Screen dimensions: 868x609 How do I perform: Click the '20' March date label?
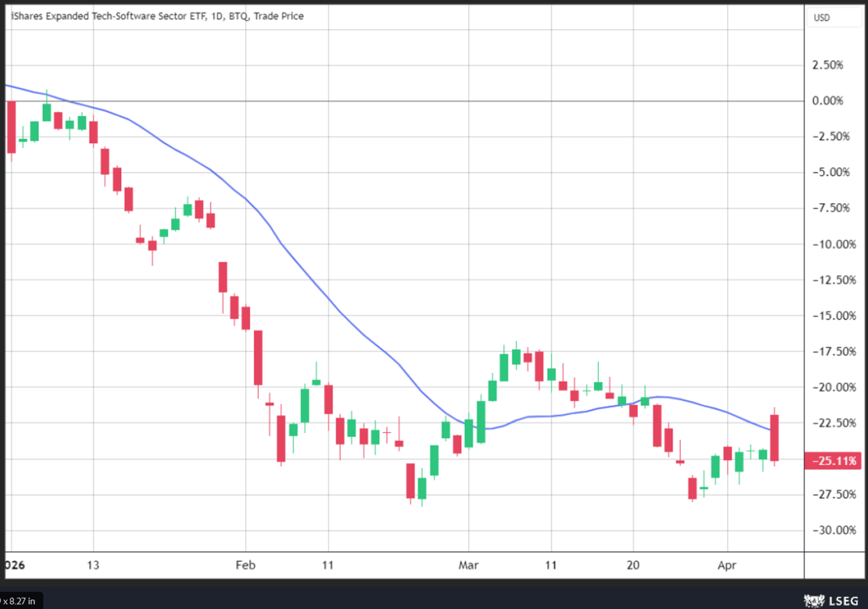[x=633, y=565]
